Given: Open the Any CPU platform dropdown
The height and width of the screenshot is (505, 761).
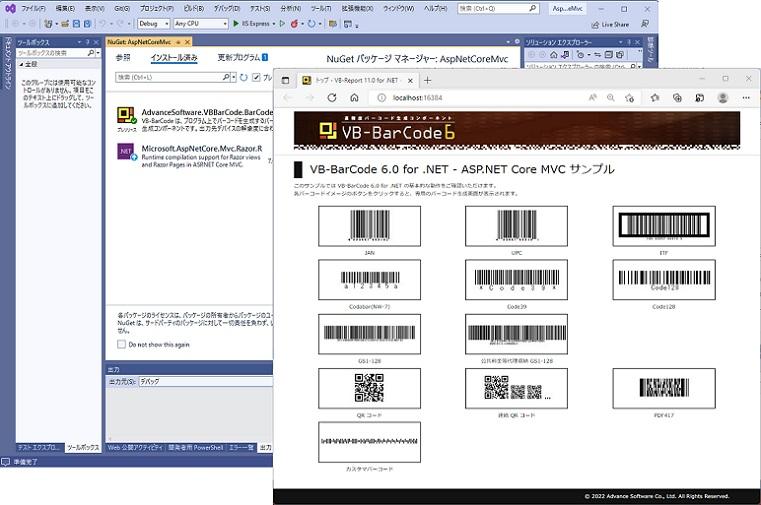Looking at the screenshot, I should 200,23.
